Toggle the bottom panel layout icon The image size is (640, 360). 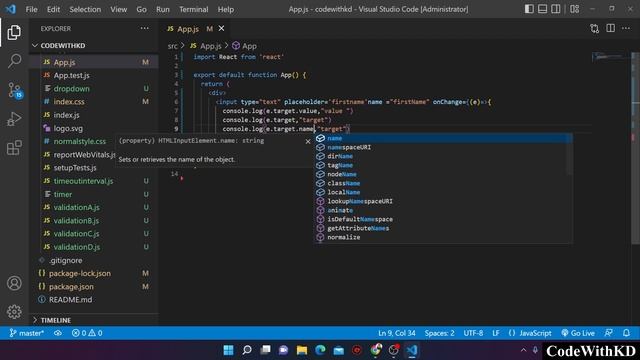(x=542, y=9)
